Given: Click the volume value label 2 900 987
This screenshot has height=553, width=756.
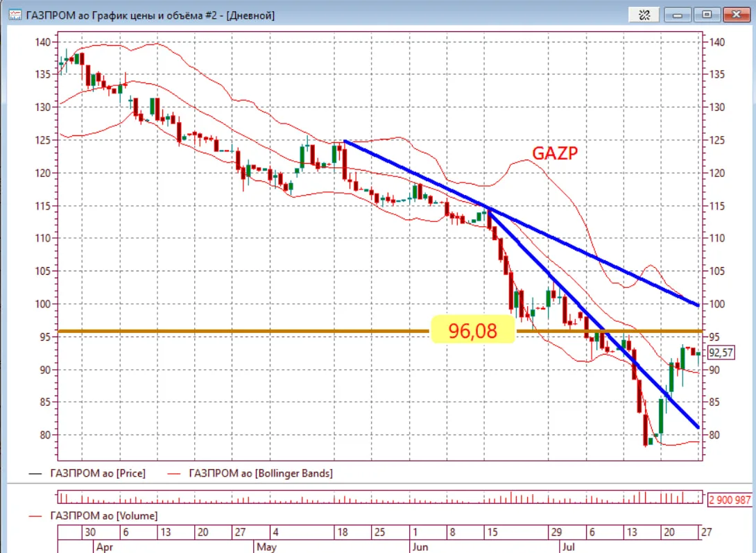Looking at the screenshot, I should tap(730, 500).
